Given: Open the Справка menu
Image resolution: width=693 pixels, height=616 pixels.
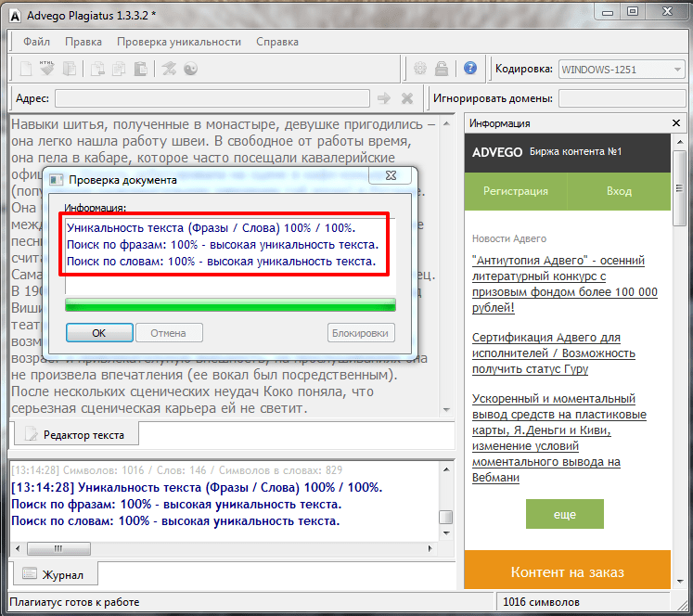Looking at the screenshot, I should point(277,42).
